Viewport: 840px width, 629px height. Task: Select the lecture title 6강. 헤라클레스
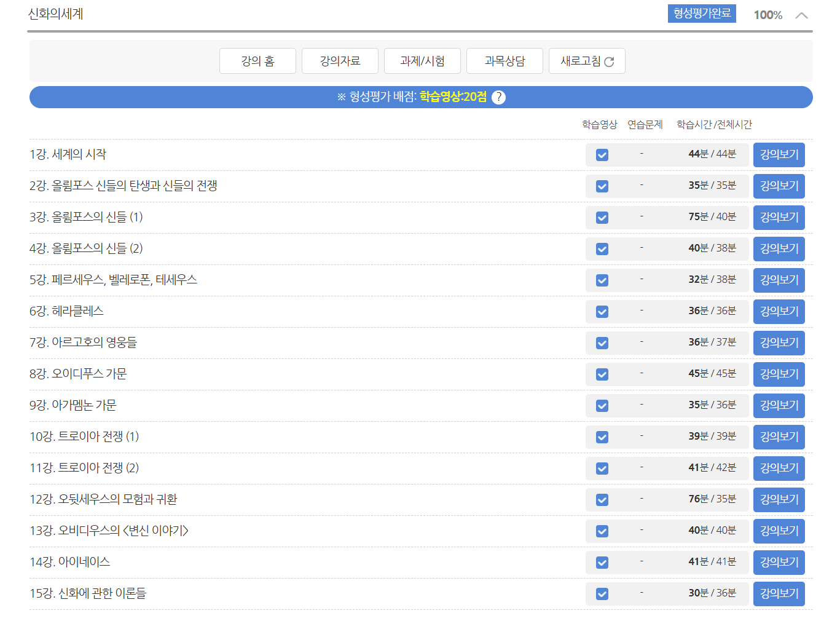point(66,311)
